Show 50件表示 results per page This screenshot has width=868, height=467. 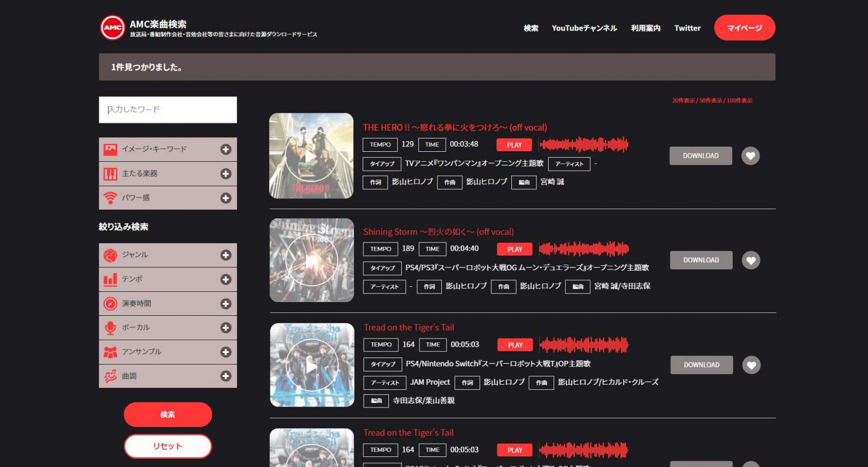[x=711, y=101]
